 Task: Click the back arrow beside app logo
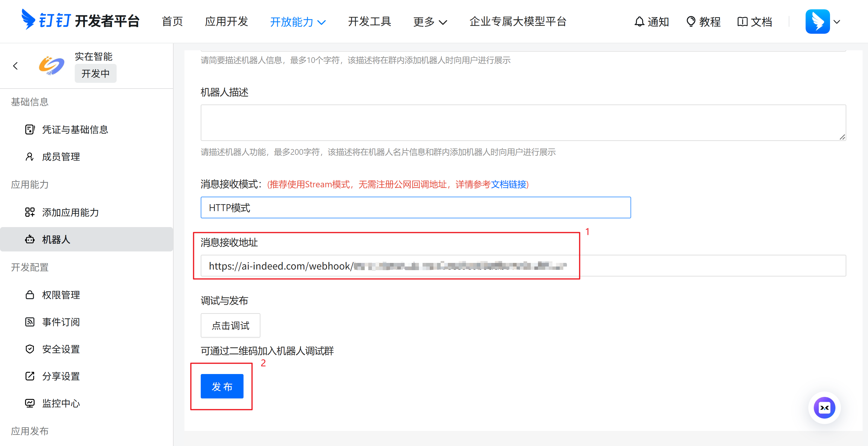[15, 66]
